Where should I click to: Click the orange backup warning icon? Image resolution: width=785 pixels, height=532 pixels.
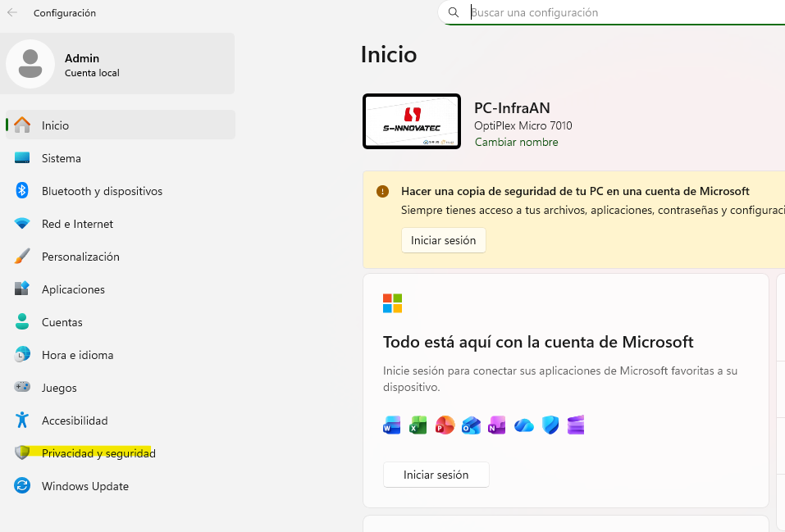[382, 192]
